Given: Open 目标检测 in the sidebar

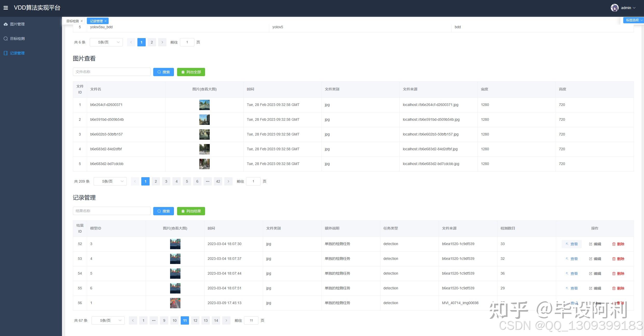Looking at the screenshot, I should pos(17,39).
